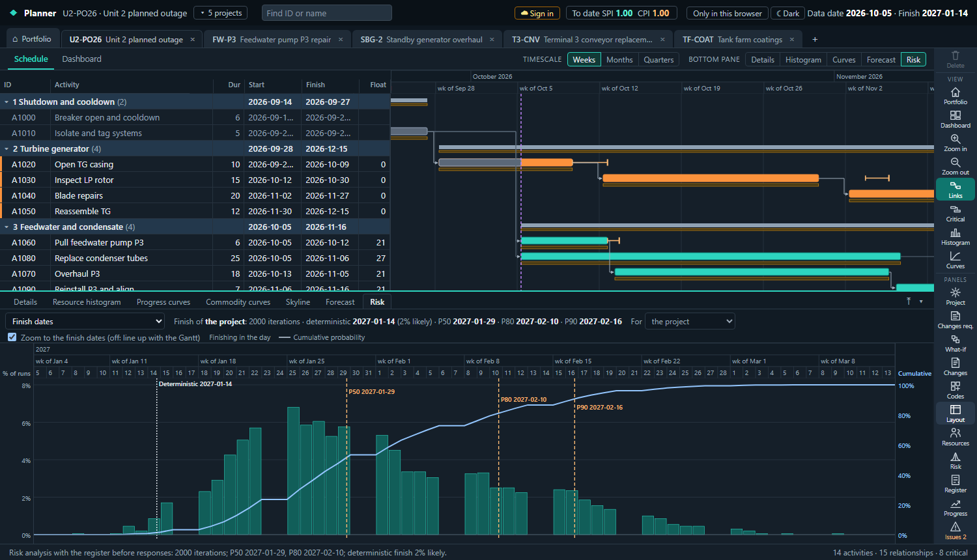
Task: Click P50 2027-01-29 chart marker label
Action: click(371, 391)
